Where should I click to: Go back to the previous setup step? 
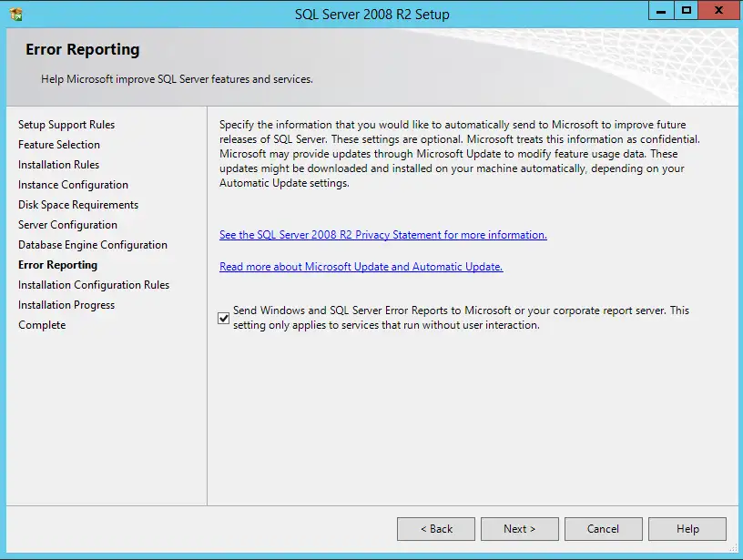435,528
